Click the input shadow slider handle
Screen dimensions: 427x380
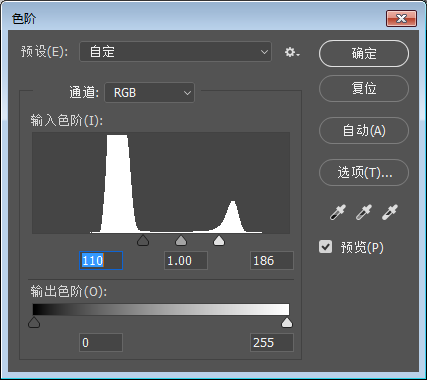[x=143, y=240]
